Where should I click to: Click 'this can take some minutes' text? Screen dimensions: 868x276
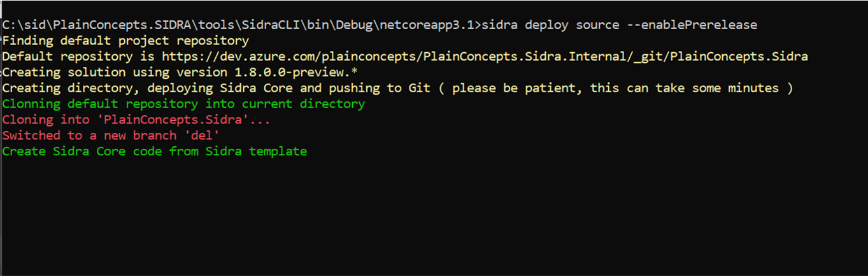[x=684, y=88]
